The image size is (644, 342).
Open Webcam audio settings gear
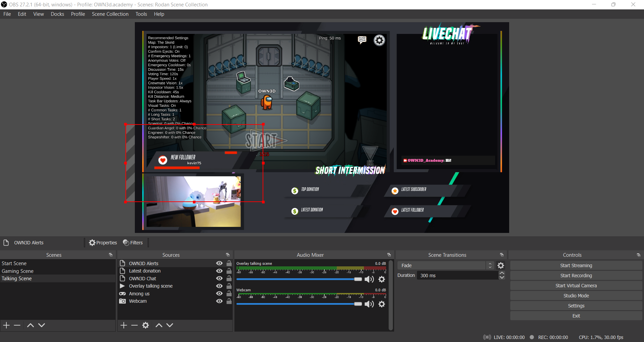point(382,304)
